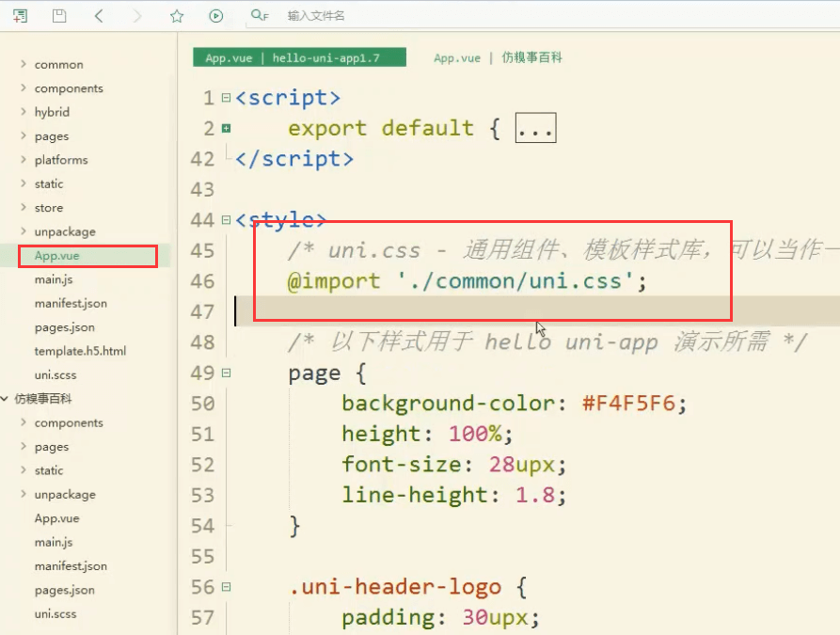Expand the folded export default block
The height and width of the screenshot is (635, 840).
[x=226, y=128]
